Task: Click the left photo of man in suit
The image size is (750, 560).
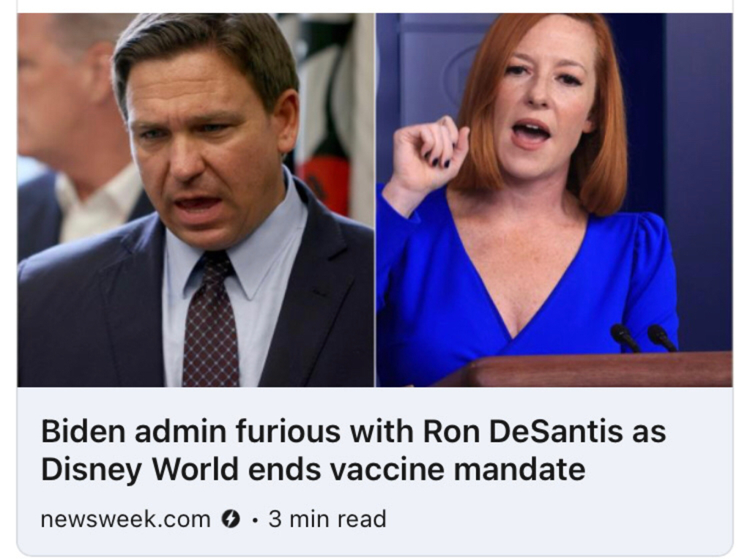Action: pos(196,200)
